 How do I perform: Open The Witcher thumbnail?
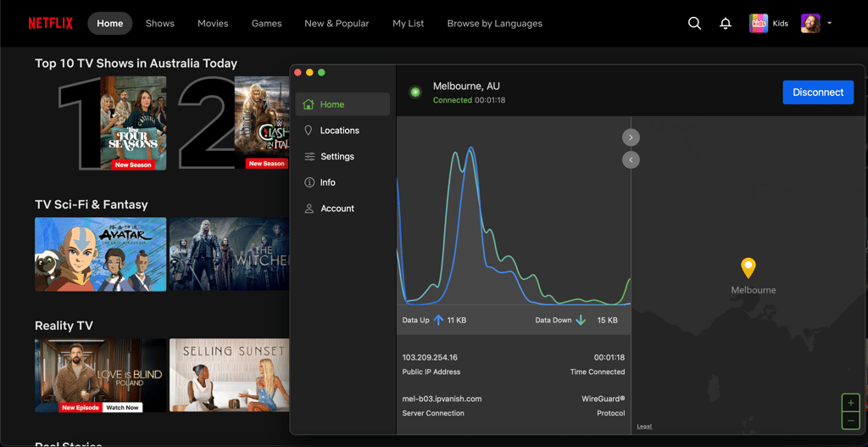(229, 254)
